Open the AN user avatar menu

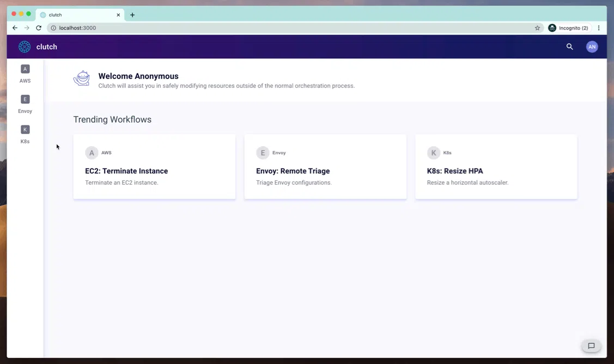(592, 47)
